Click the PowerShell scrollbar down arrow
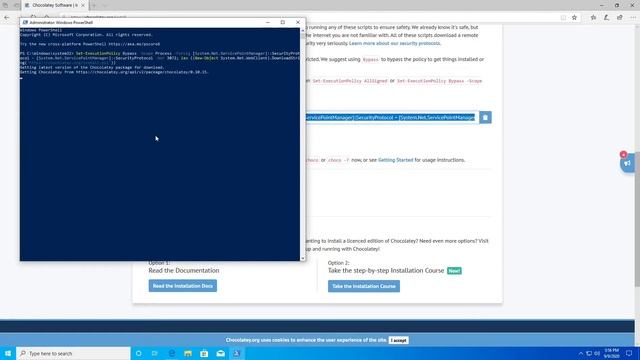 pyautogui.click(x=302, y=258)
